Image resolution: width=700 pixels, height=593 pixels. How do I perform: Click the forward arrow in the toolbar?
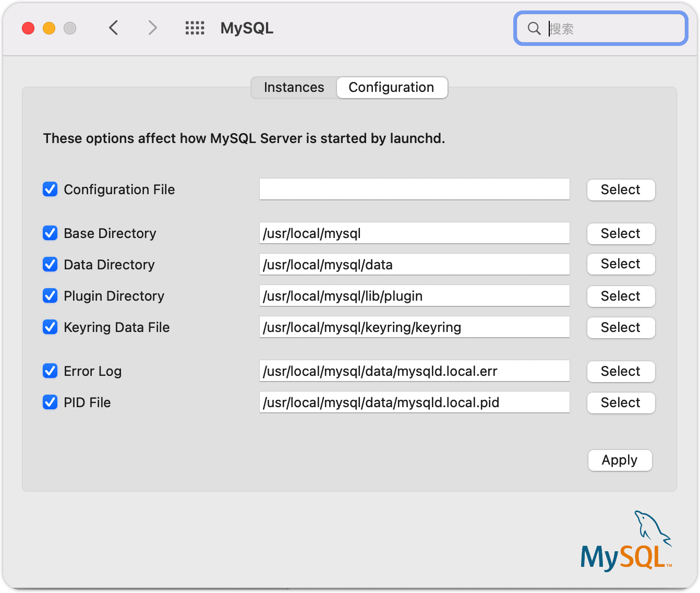pos(152,28)
